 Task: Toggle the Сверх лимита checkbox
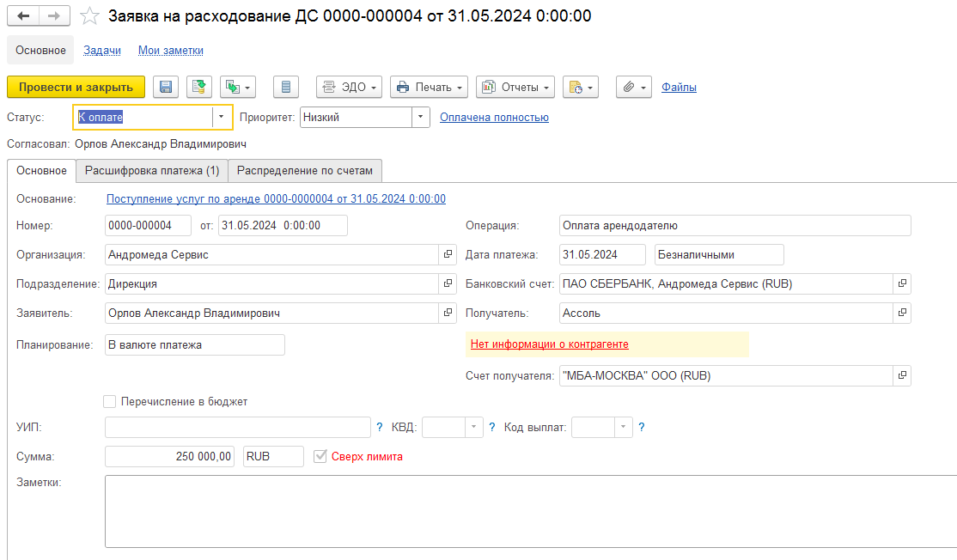click(321, 456)
